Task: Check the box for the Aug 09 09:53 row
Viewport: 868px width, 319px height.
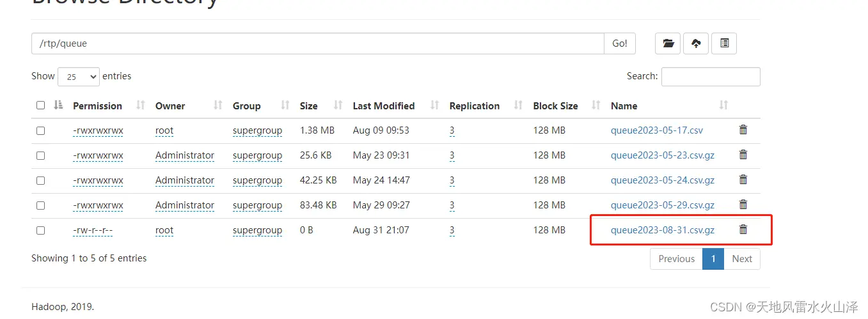Action: coord(41,130)
